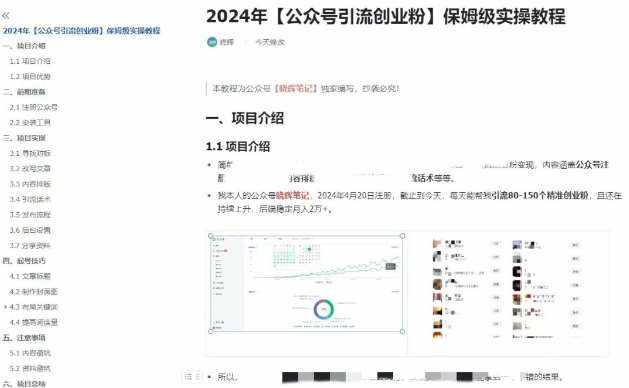Viewport: 629px width, 388px height.
Task: Select outline entry 2.1 注册公众号
Action: [34, 107]
